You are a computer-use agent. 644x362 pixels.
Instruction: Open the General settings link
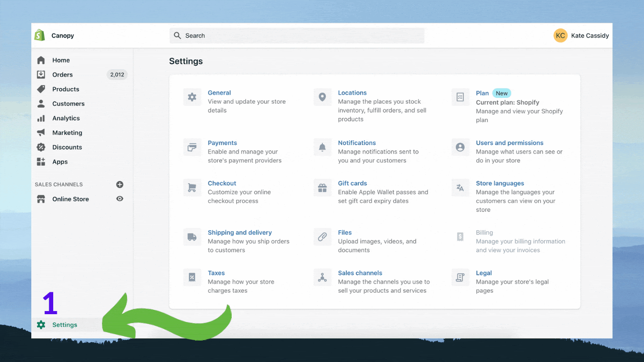219,93
